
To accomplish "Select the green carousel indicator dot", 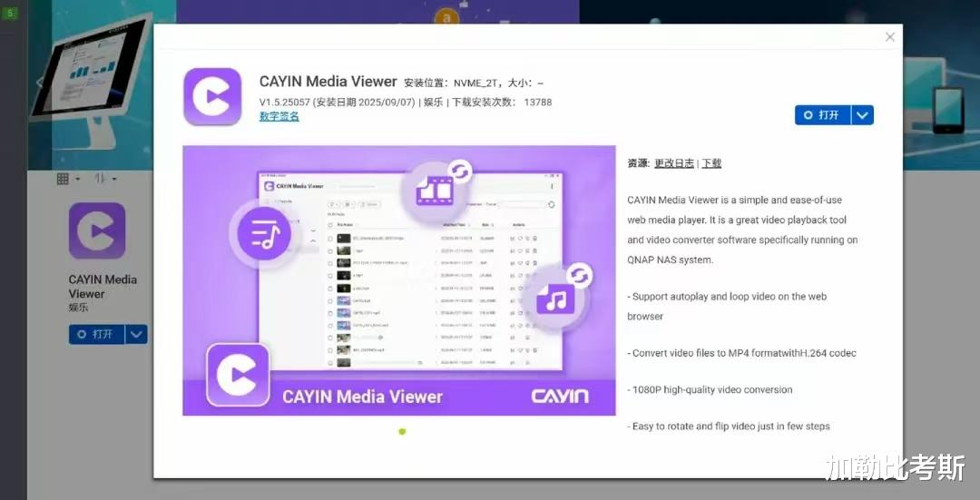I will [402, 431].
